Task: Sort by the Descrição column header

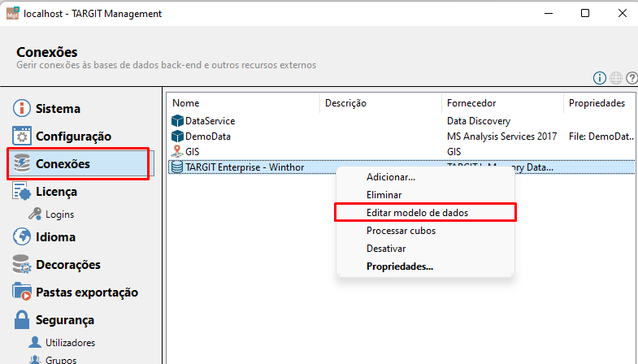Action: click(x=345, y=103)
